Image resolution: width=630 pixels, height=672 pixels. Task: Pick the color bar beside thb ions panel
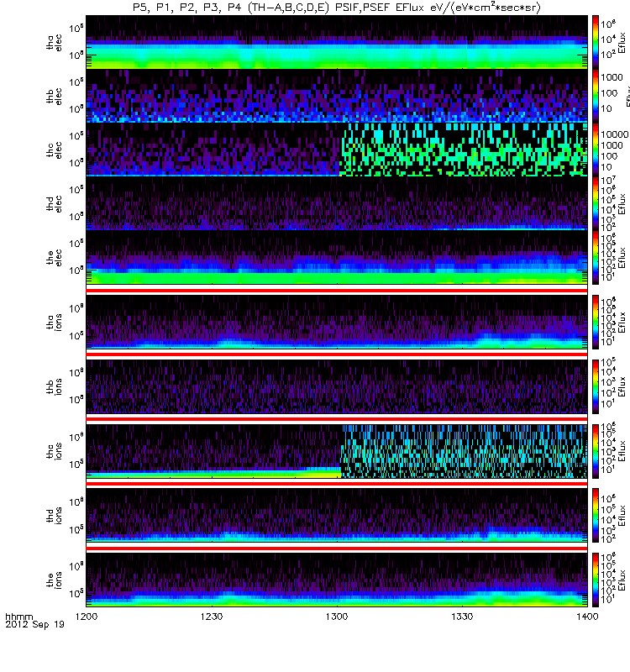[596, 386]
